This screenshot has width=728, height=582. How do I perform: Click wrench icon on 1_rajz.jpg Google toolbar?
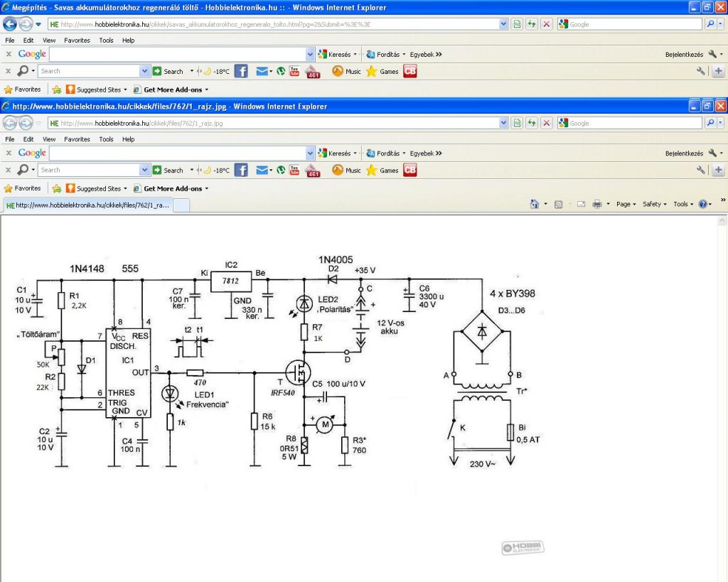712,153
